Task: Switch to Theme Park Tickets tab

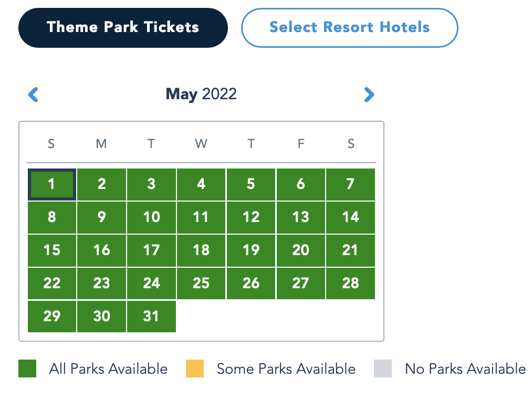Action: [x=123, y=28]
